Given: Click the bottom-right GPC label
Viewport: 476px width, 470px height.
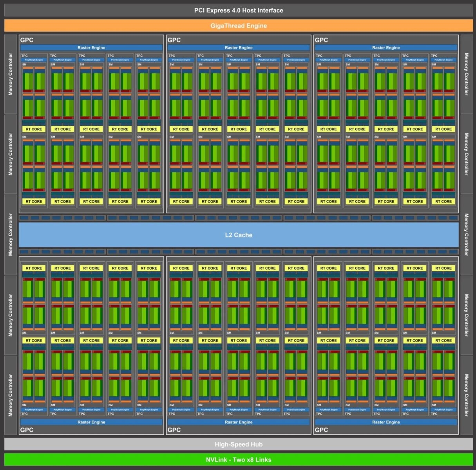Looking at the screenshot, I should click(x=321, y=430).
